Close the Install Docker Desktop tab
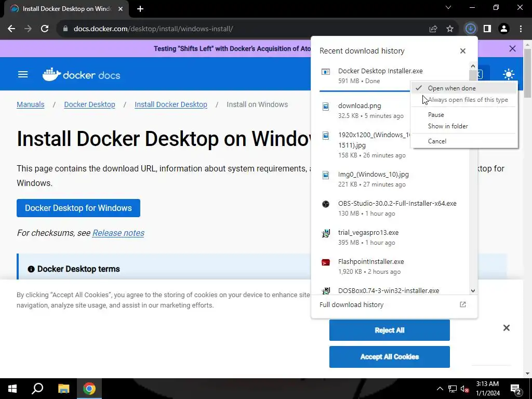532x399 pixels. pos(121,9)
